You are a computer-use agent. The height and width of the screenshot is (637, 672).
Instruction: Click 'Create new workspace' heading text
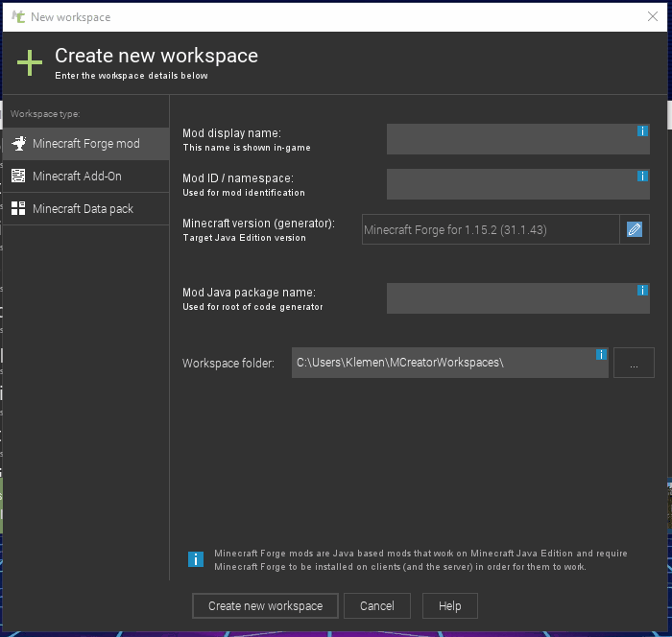tap(156, 56)
